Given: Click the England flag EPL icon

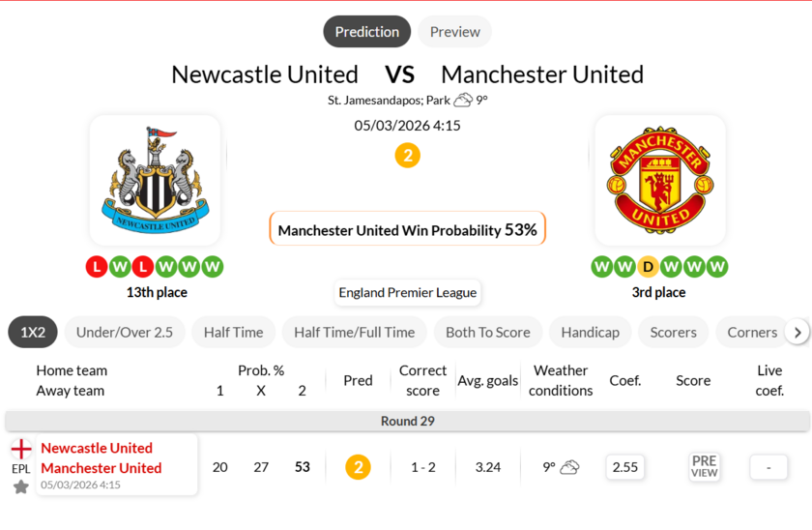Looking at the screenshot, I should pyautogui.click(x=21, y=449).
